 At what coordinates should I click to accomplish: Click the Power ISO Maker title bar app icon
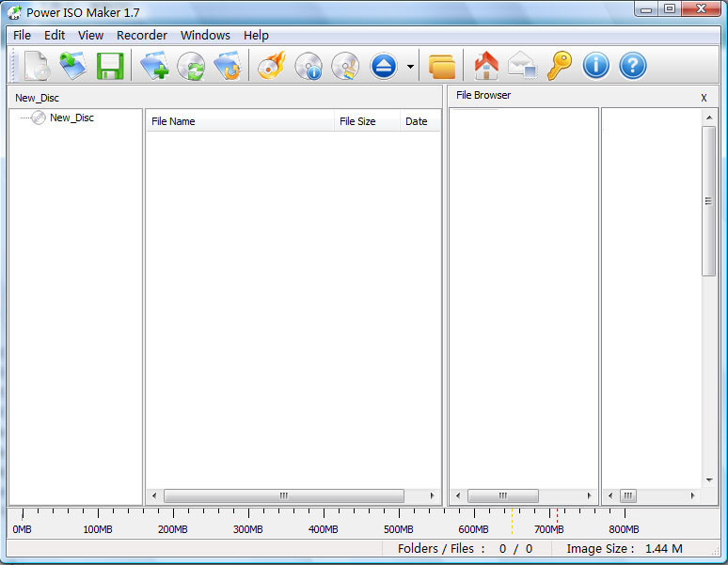click(14, 12)
